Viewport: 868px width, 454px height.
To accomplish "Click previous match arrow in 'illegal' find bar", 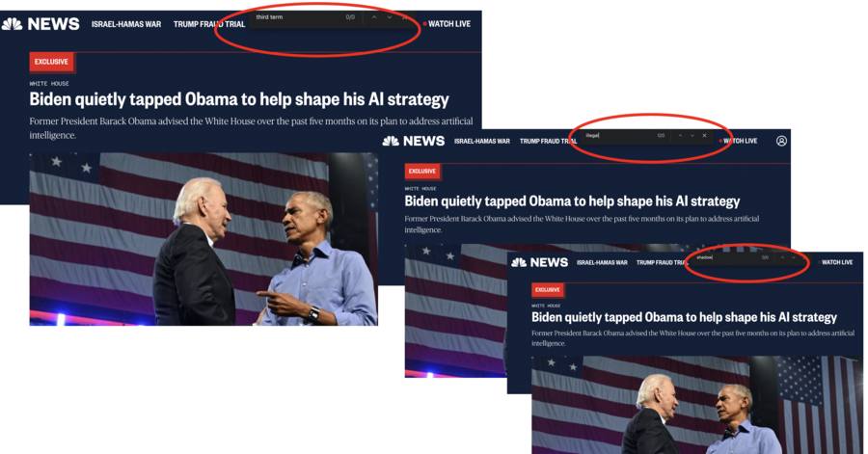I will 680,136.
